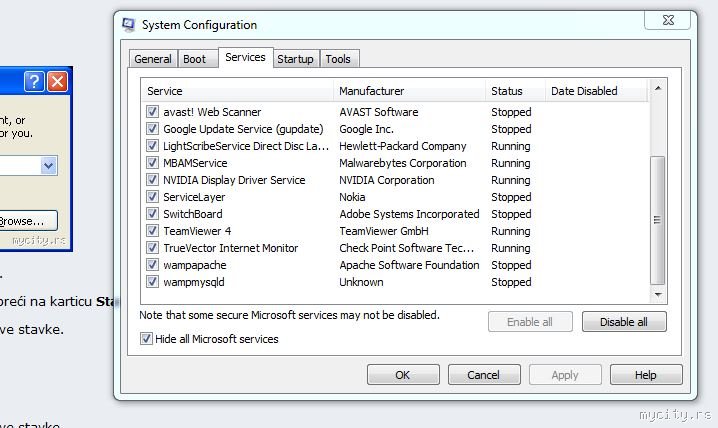This screenshot has width=718, height=428.
Task: Click the help question mark in the left window
Action: [34, 82]
